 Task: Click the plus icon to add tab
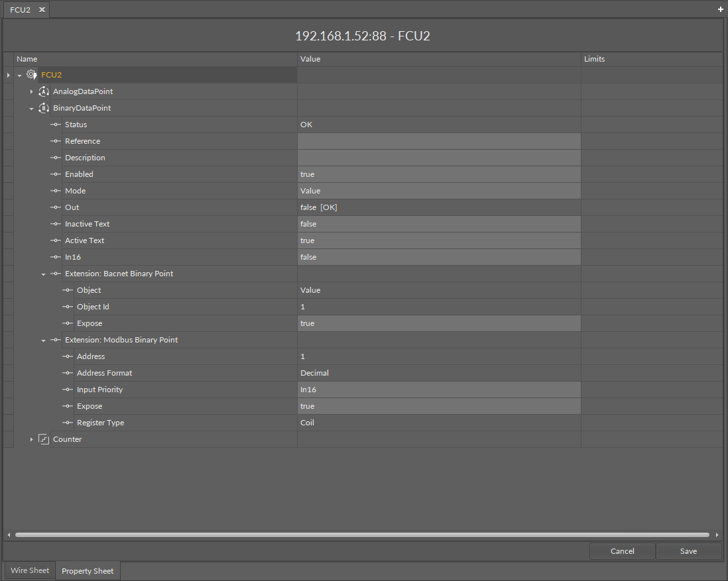(721, 9)
